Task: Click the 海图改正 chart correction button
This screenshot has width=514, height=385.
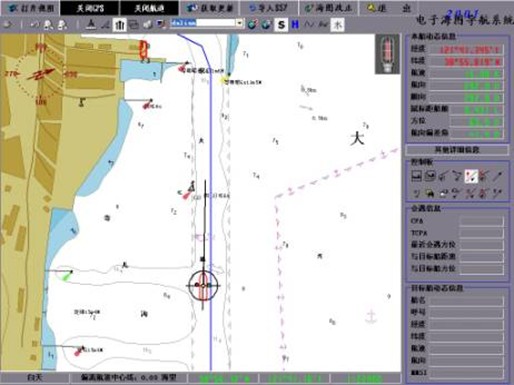Action: click(329, 8)
